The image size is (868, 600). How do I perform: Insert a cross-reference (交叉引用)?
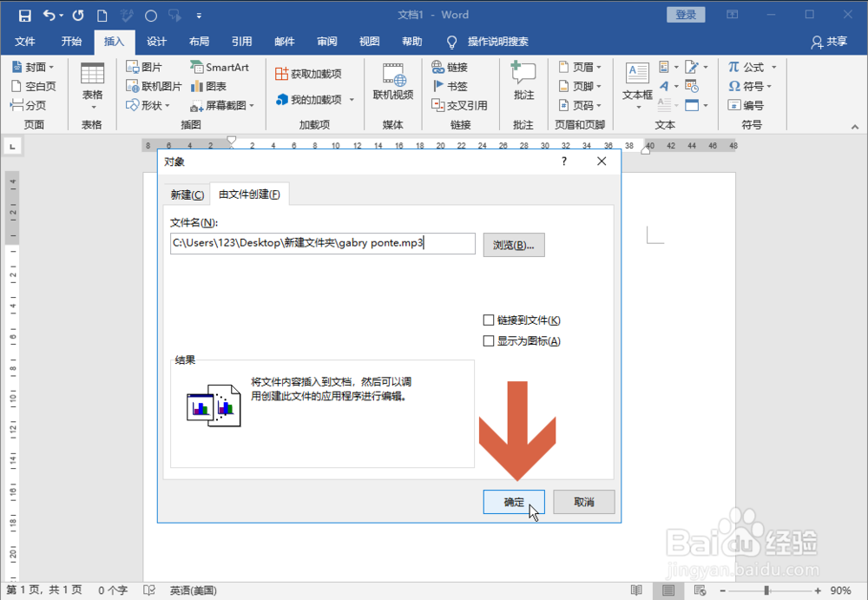point(459,105)
